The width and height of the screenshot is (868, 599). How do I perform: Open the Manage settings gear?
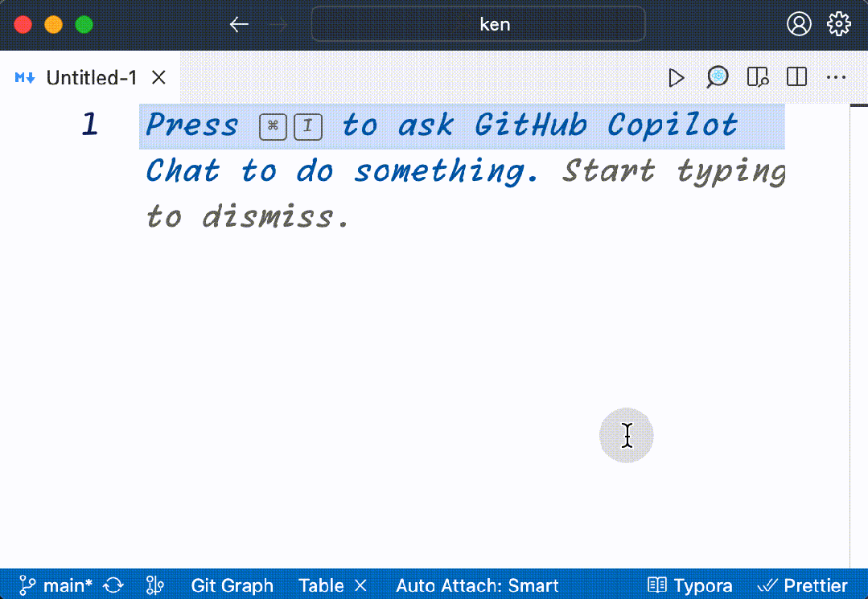[839, 24]
